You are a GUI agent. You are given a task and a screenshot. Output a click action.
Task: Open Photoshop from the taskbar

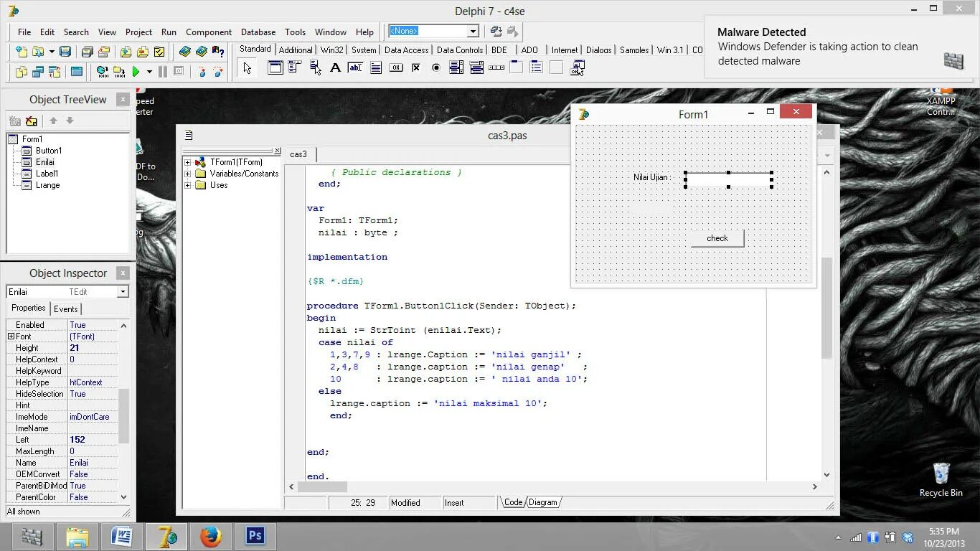click(255, 536)
